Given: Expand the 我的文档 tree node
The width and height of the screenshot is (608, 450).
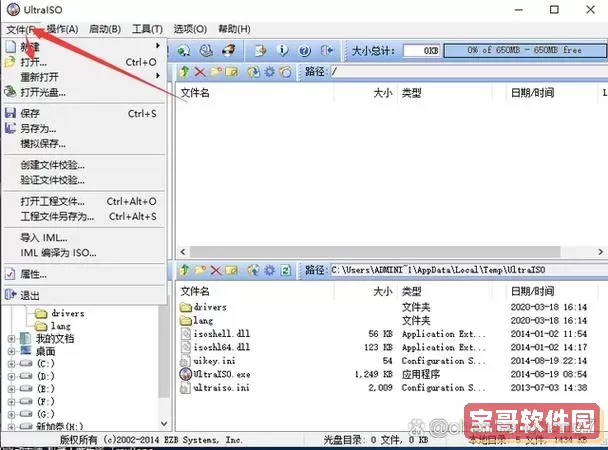Looking at the screenshot, I should [x=12, y=339].
